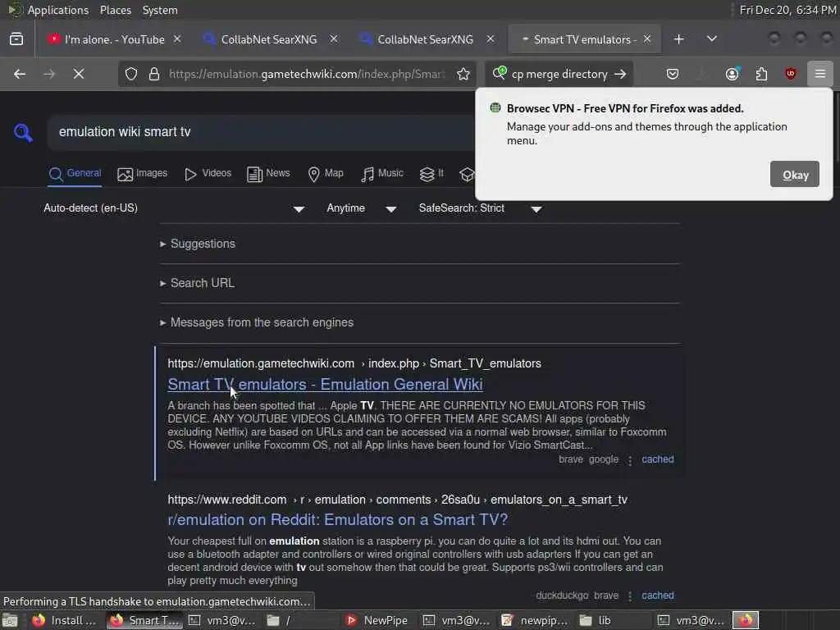Open cached link for the Reddit result
The image size is (840, 630).
pyautogui.click(x=657, y=596)
